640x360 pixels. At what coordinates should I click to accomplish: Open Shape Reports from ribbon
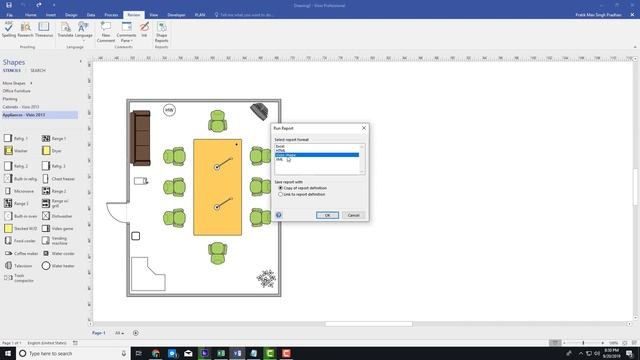click(x=162, y=32)
